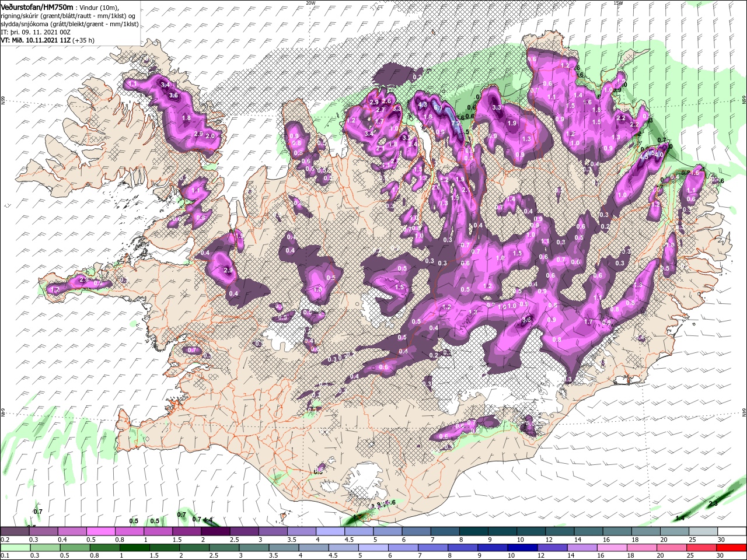Select the crimson rain swatch at 25

pyautogui.click(x=701, y=548)
